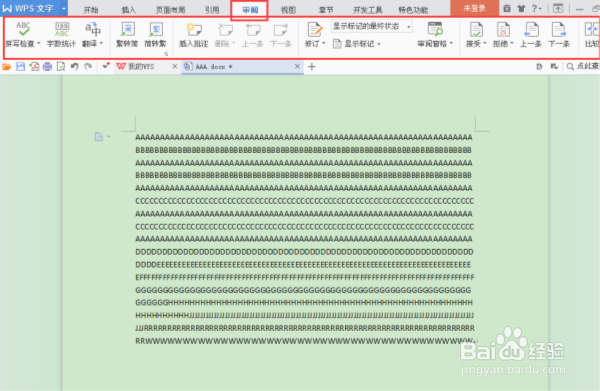The height and width of the screenshot is (391, 600).
Task: Expand the 删除 comment dropdown arrow
Action: (233, 43)
